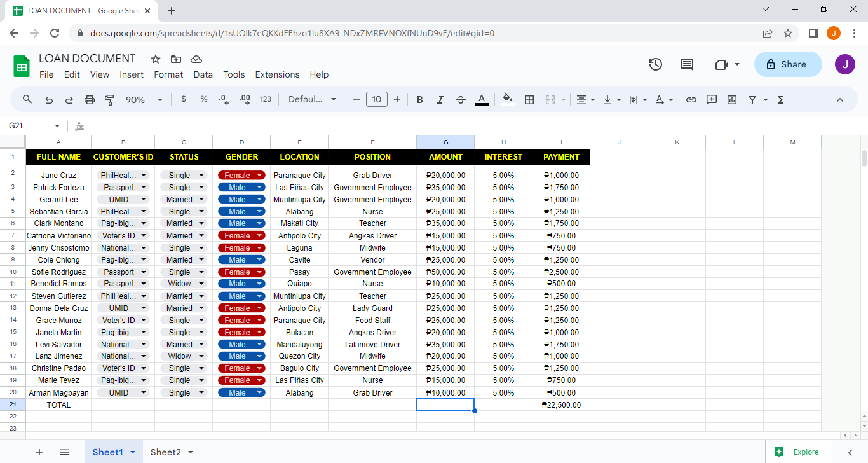Add a new sheet
868x463 pixels.
tap(39, 452)
